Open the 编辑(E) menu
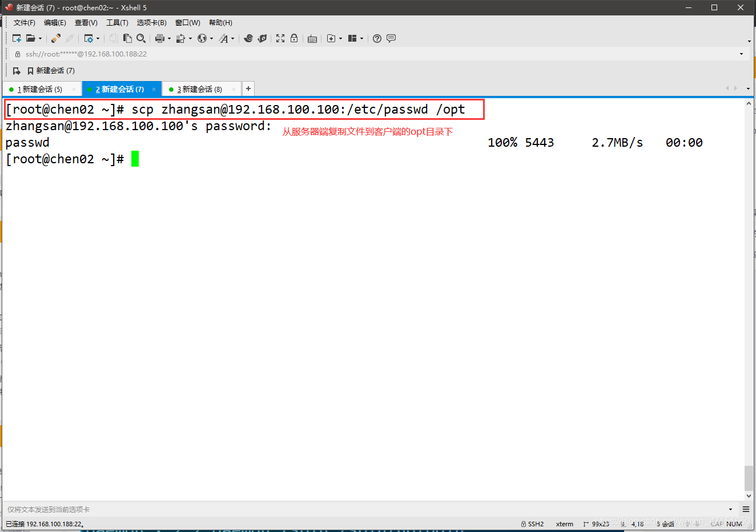The height and width of the screenshot is (532, 756). 55,23
